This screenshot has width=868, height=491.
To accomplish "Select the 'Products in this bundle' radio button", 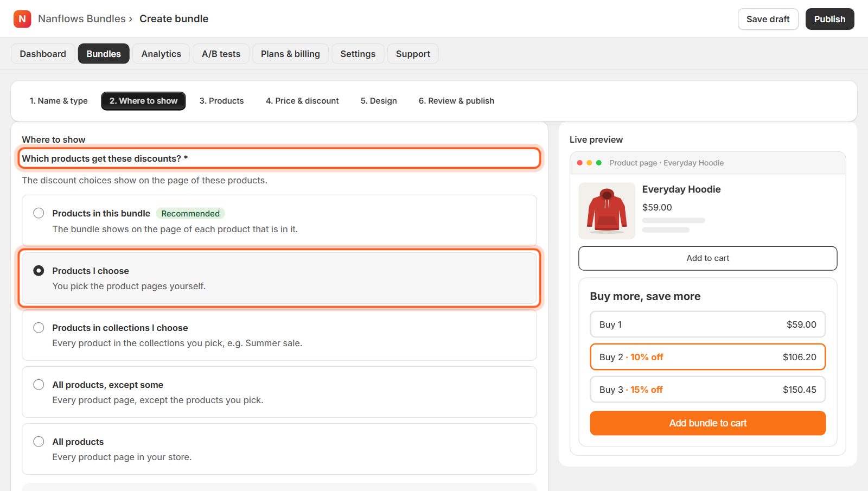I will tap(39, 213).
